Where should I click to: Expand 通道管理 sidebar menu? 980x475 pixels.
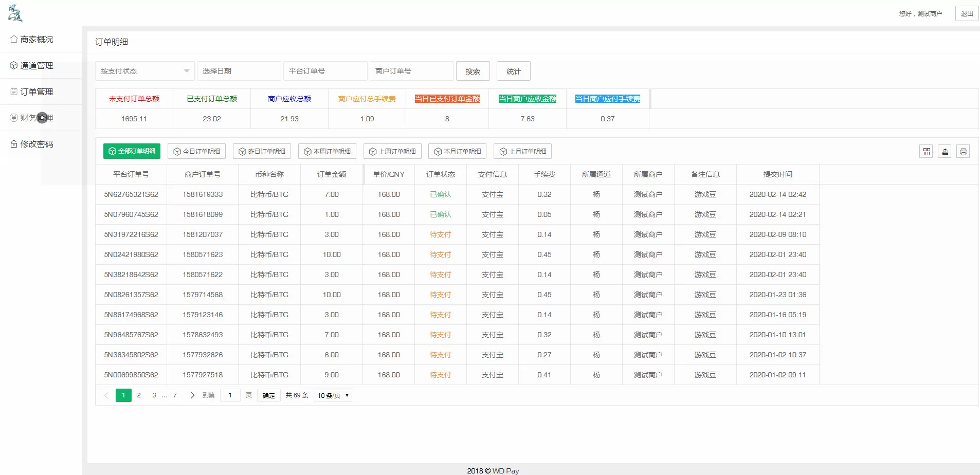(x=37, y=65)
